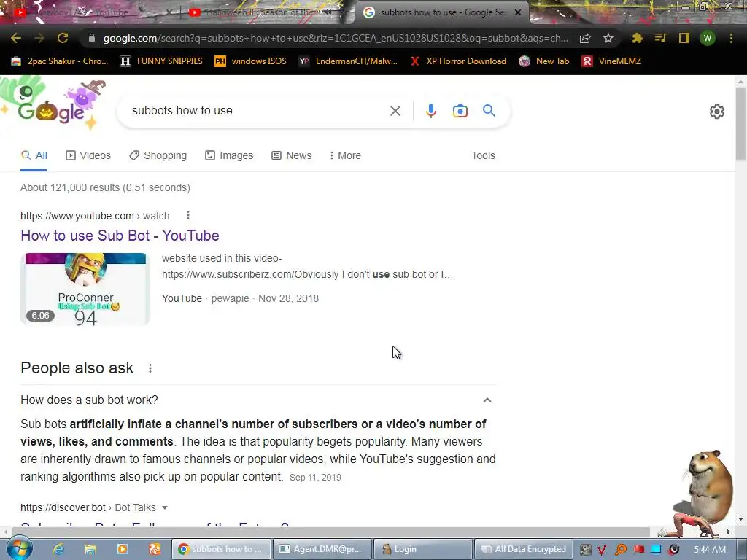Open the media control playlist icon
Viewport: 747px width, 560px height.
[x=660, y=38]
